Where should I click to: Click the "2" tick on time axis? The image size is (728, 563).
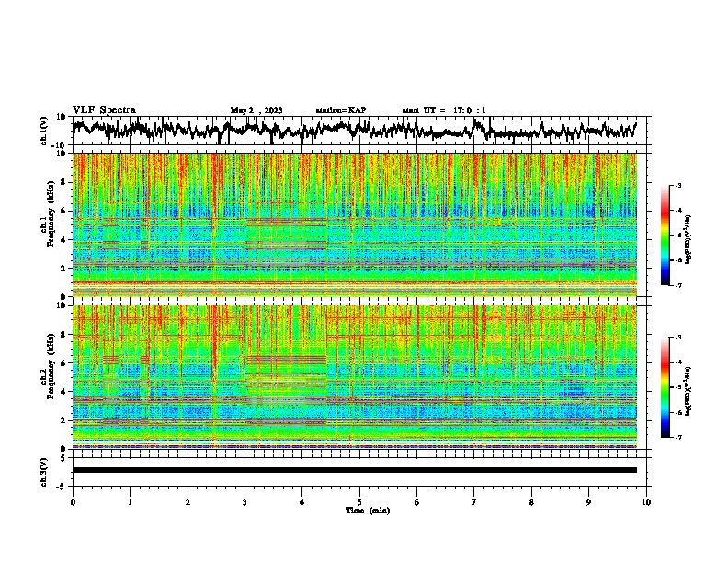pos(188,502)
